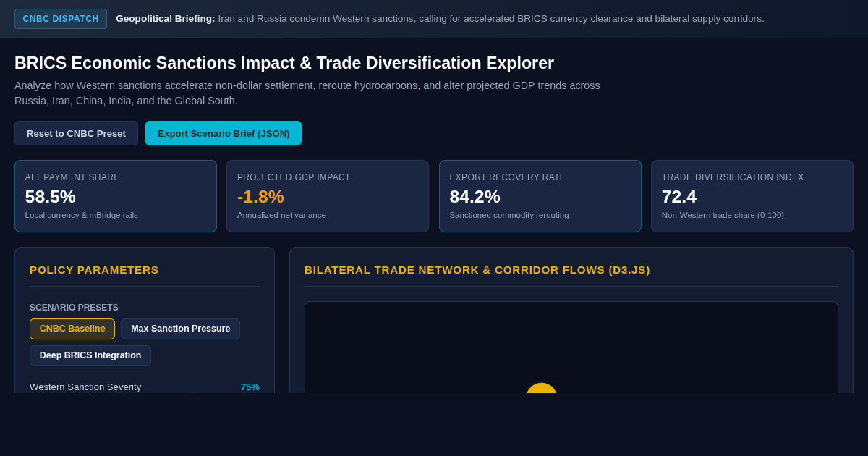Viewport: 868px width, 456px height.
Task: Click 'Sanctioned commodity rerouting' caption
Action: coord(509,215)
